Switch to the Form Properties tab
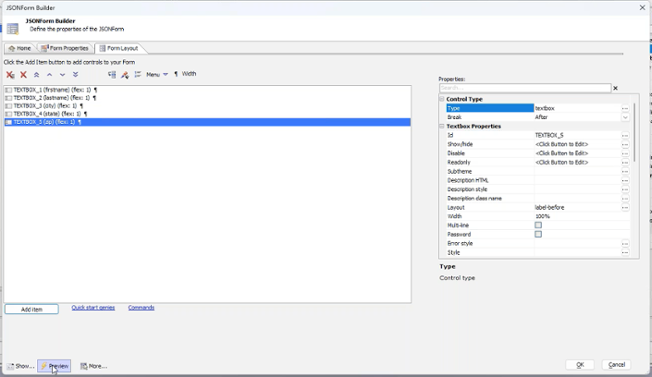652x377 pixels. click(65, 48)
